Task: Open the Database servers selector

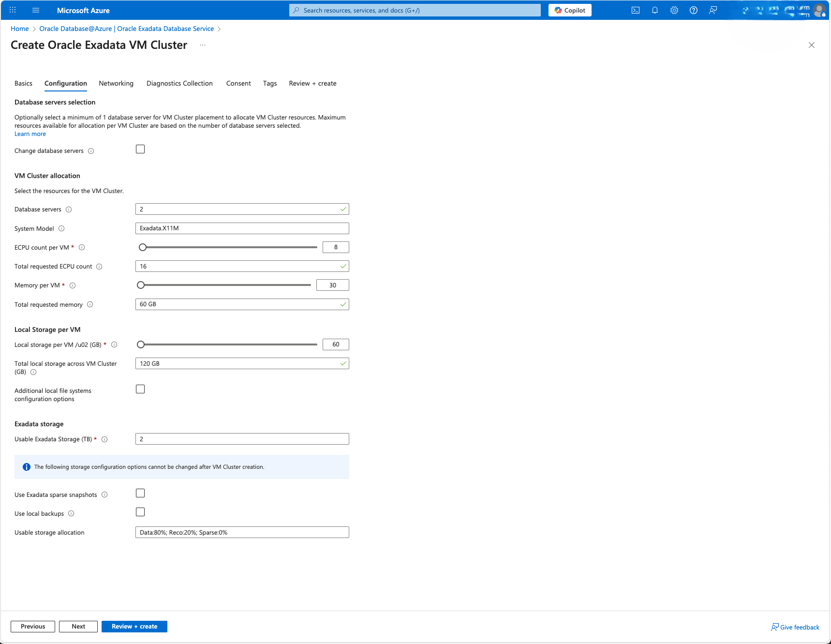Action: pos(242,209)
